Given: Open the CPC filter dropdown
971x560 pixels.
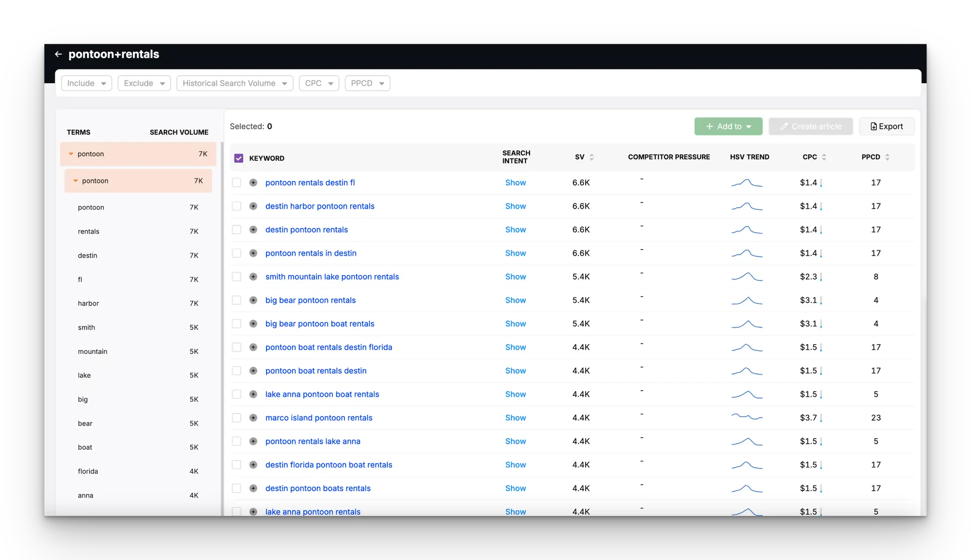Looking at the screenshot, I should coord(319,83).
